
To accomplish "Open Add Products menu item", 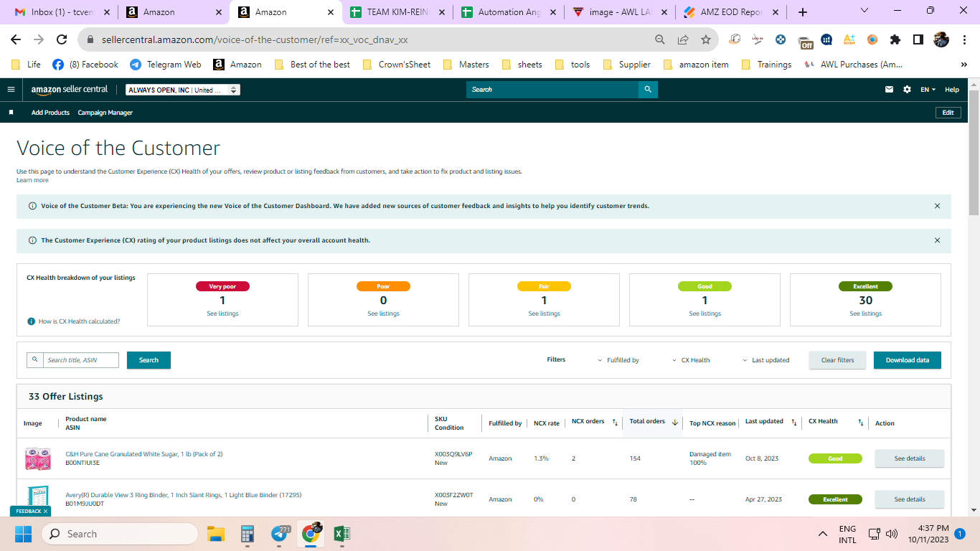I will click(50, 113).
